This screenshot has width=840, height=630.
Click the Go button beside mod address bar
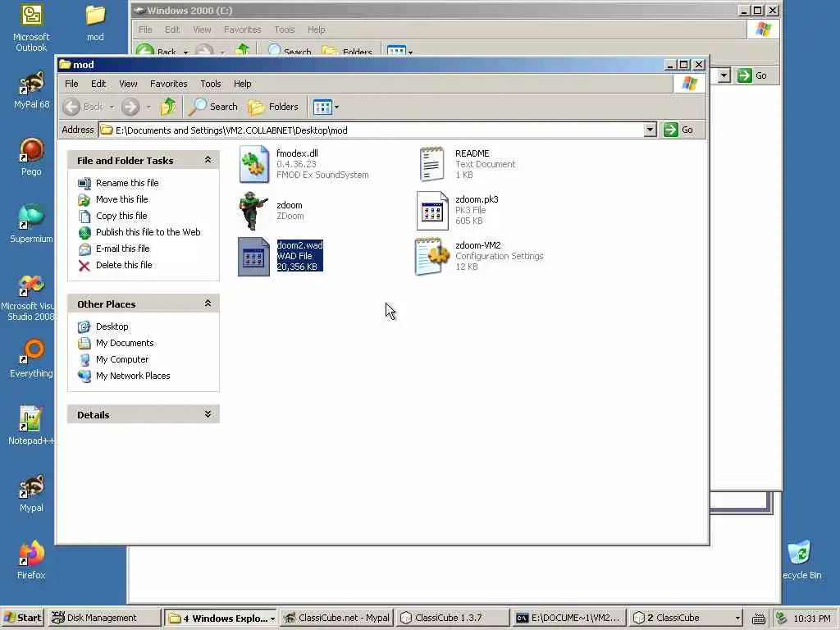(x=678, y=130)
